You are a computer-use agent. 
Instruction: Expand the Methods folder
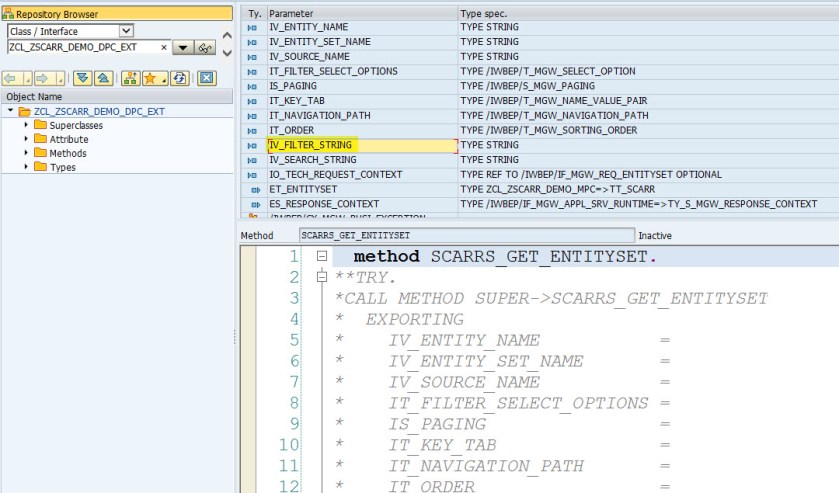point(27,153)
